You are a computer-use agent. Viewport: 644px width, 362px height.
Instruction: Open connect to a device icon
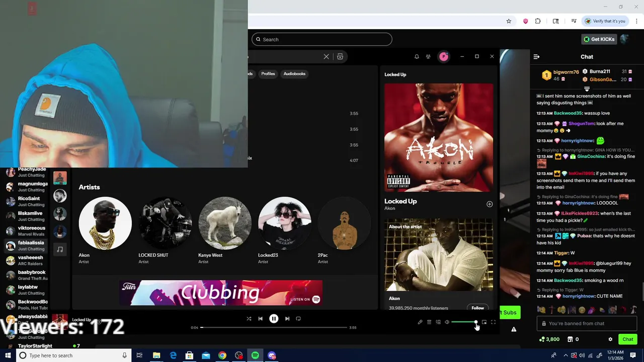[x=438, y=322]
